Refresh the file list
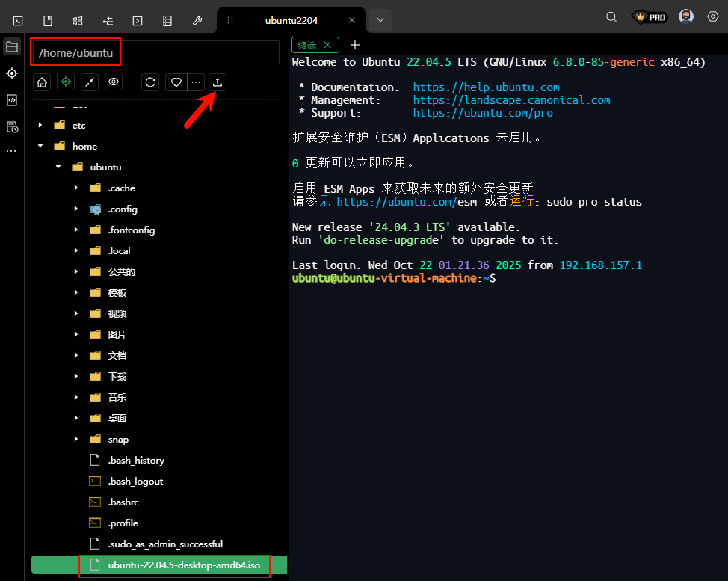The image size is (728, 581). (151, 82)
